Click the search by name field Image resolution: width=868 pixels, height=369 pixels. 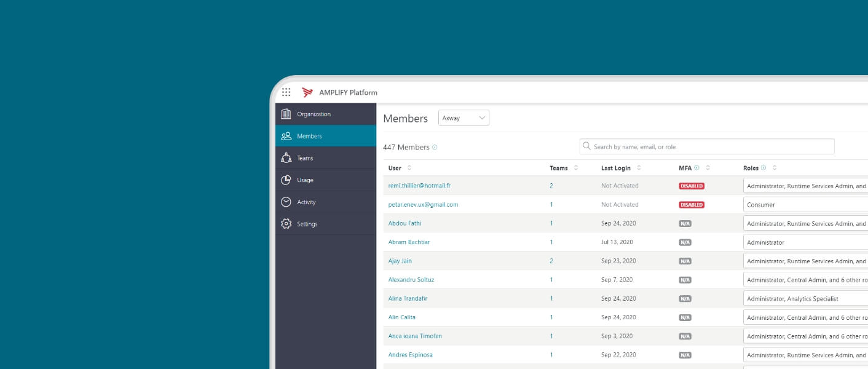707,146
